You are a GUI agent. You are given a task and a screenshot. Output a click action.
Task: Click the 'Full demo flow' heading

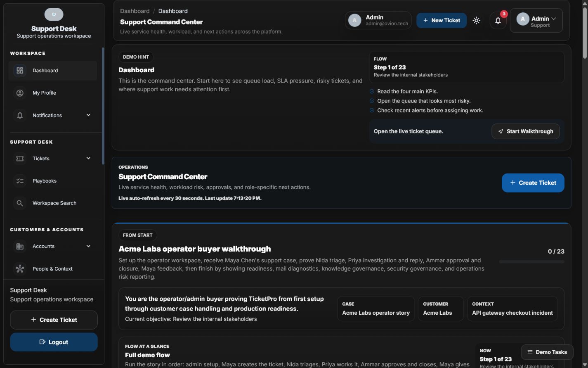click(x=147, y=355)
